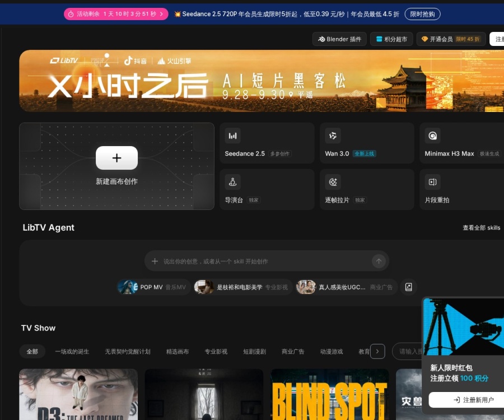This screenshot has width=504, height=420.
Task: Click the agent prompt input field
Action: (x=267, y=262)
